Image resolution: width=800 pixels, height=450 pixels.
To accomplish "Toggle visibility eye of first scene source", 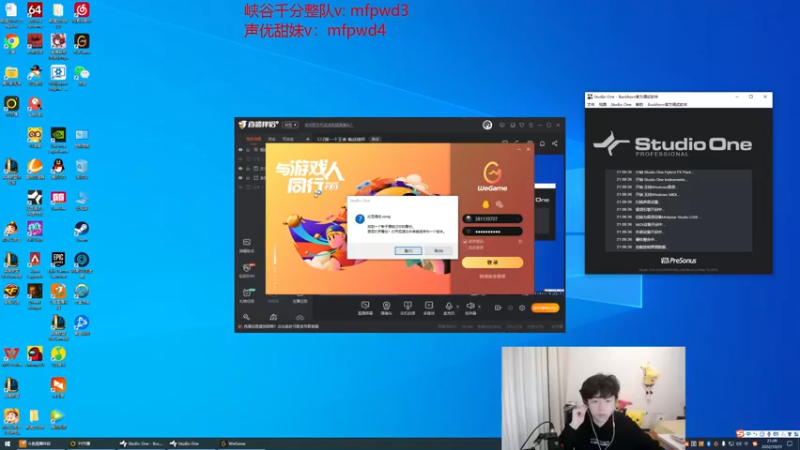I will point(240,150).
